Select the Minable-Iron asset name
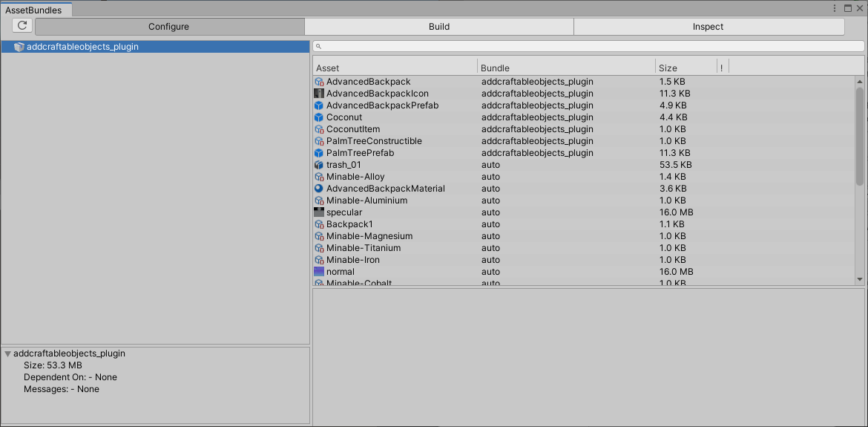Image resolution: width=868 pixels, height=427 pixels. coord(353,260)
